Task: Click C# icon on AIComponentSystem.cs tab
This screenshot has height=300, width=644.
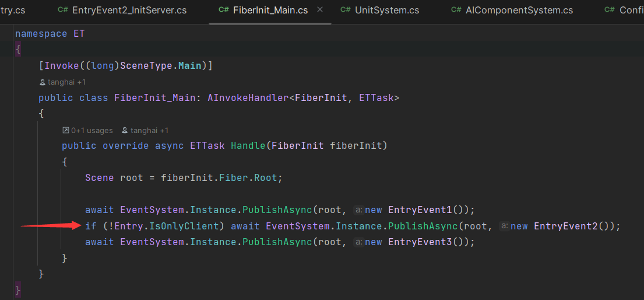Action: point(456,11)
